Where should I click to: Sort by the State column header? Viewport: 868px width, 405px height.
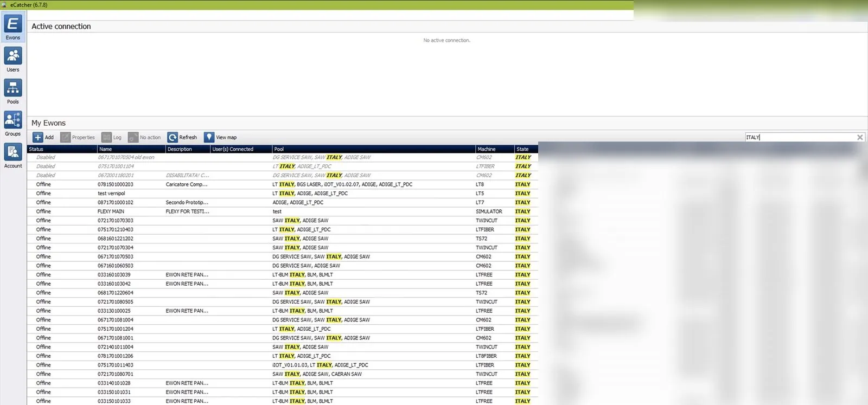coord(526,149)
